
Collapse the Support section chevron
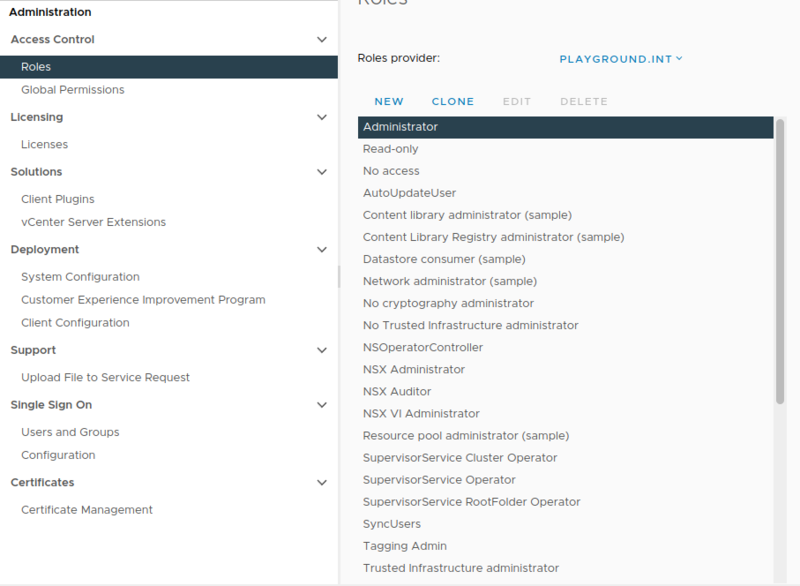321,351
